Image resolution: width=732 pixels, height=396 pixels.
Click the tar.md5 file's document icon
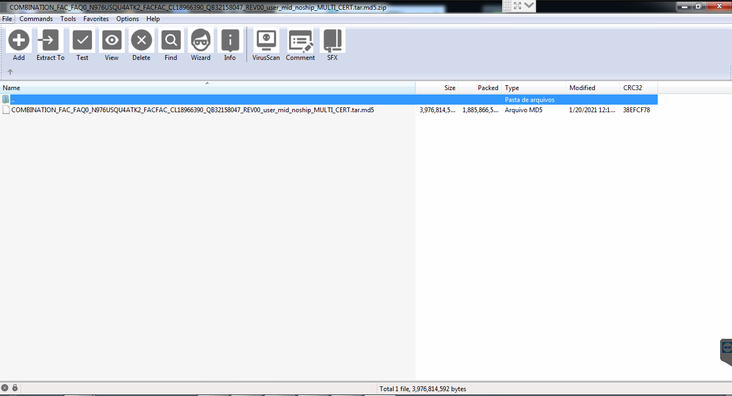coord(6,110)
